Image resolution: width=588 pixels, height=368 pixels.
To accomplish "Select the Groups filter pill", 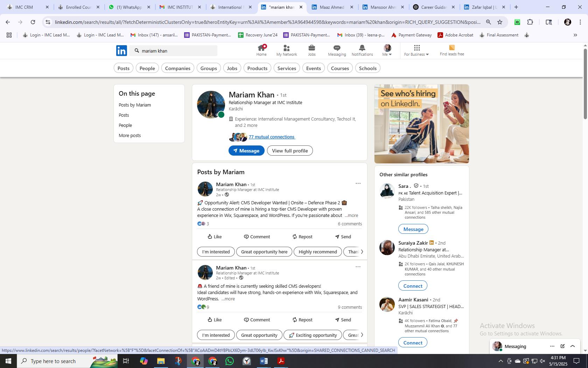I will coord(209,68).
